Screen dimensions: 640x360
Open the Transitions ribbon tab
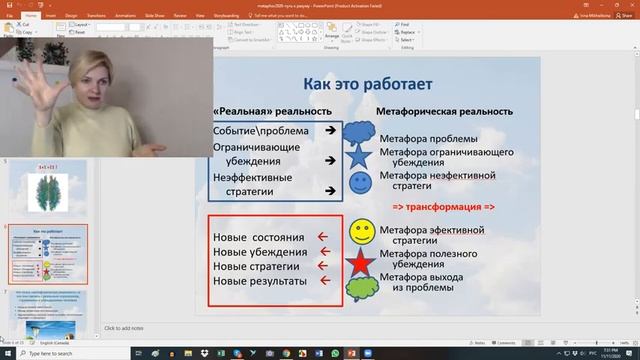(x=96, y=16)
